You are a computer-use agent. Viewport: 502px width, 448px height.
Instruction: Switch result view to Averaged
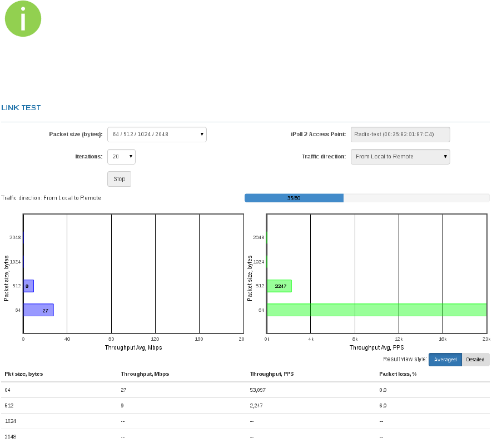[445, 360]
